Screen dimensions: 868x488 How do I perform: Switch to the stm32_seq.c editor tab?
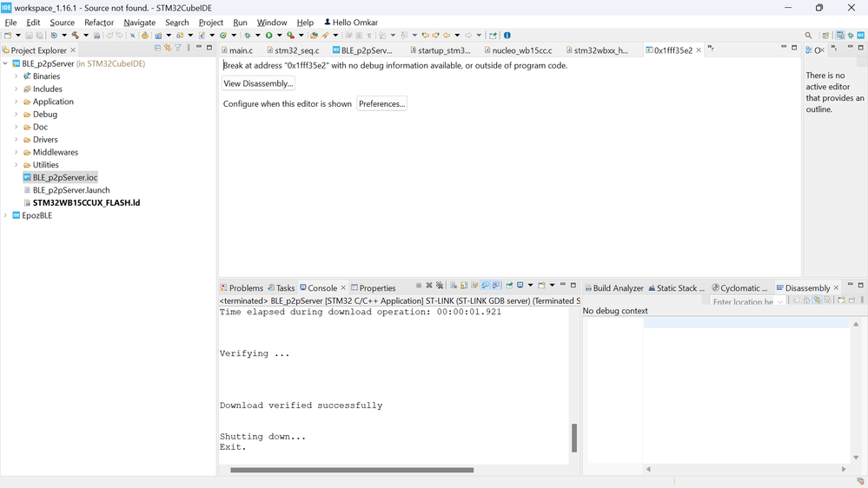(293, 50)
